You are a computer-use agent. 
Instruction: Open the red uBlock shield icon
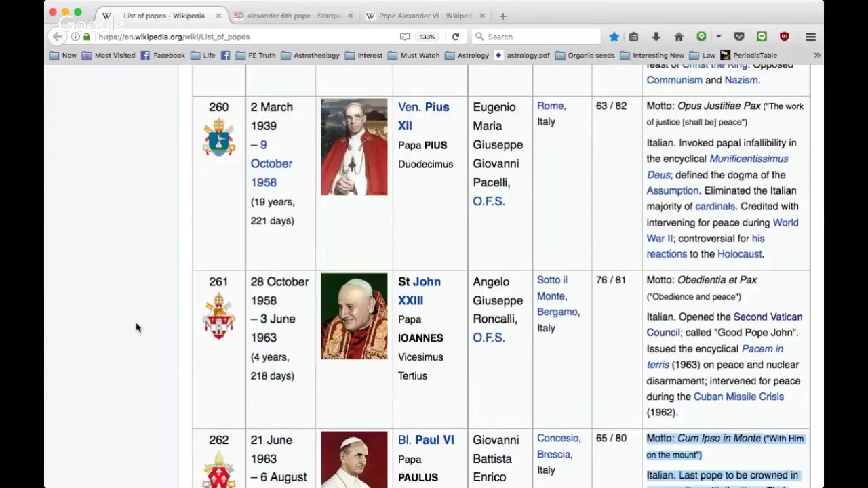pos(784,37)
